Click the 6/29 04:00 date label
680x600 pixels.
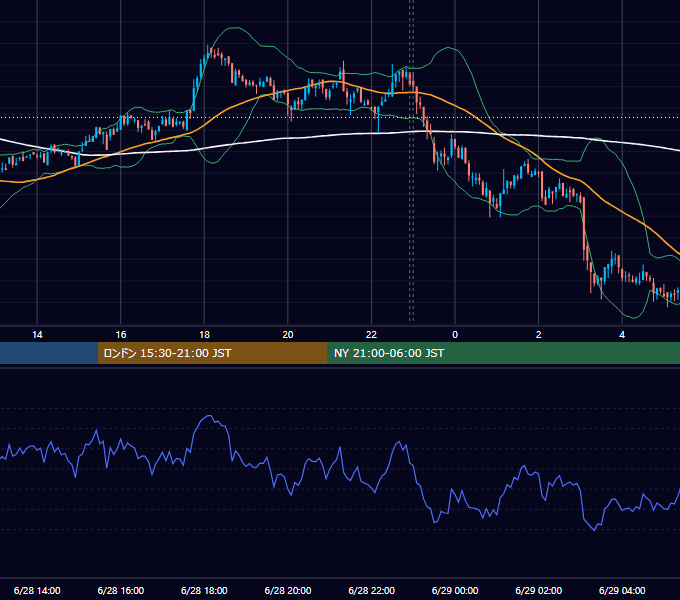point(622,590)
